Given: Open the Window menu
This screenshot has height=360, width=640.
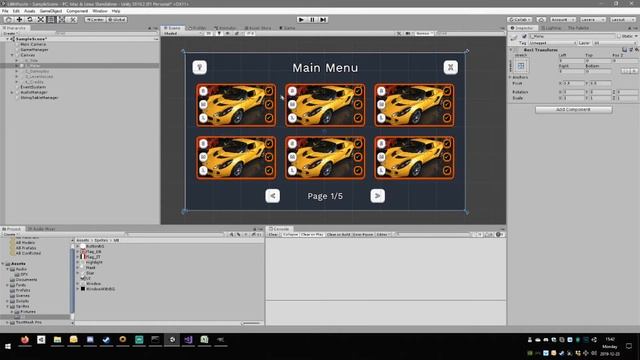Looking at the screenshot, I should pos(100,11).
